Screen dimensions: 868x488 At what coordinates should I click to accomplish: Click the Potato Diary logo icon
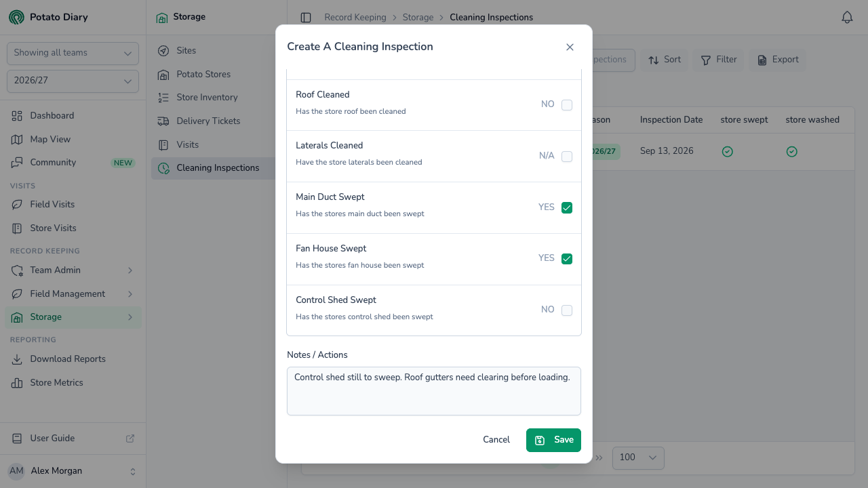tap(16, 17)
